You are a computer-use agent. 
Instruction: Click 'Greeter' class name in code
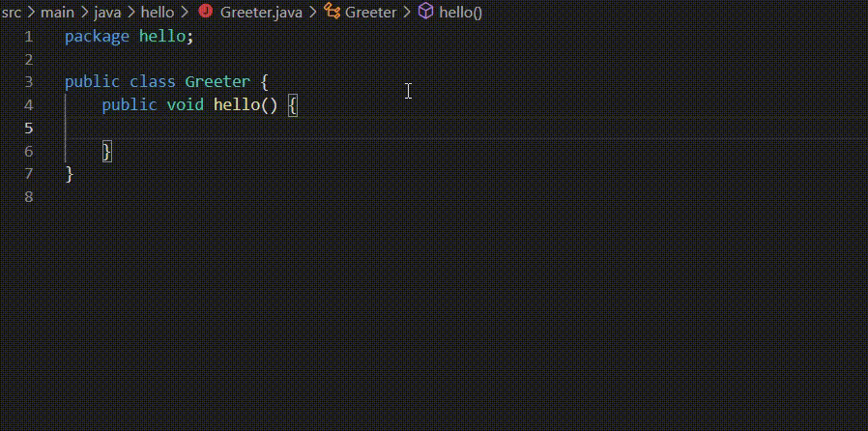click(x=217, y=82)
